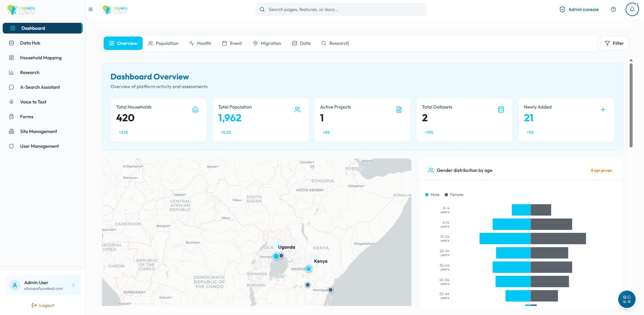The width and height of the screenshot is (644, 315).
Task: Click the gray Female bar for 5-14 years
Action: click(x=551, y=224)
